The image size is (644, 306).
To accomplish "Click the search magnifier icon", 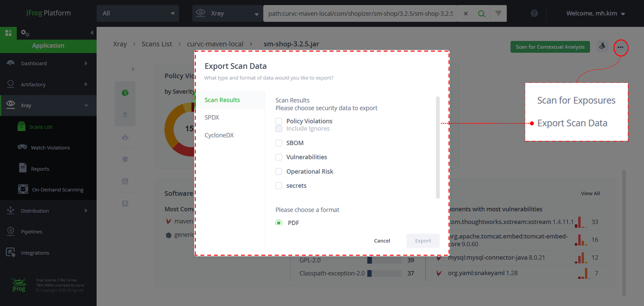I will [x=481, y=14].
